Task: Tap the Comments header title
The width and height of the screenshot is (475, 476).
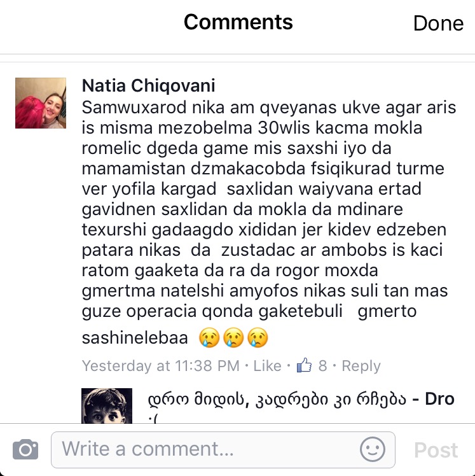Action: click(238, 22)
